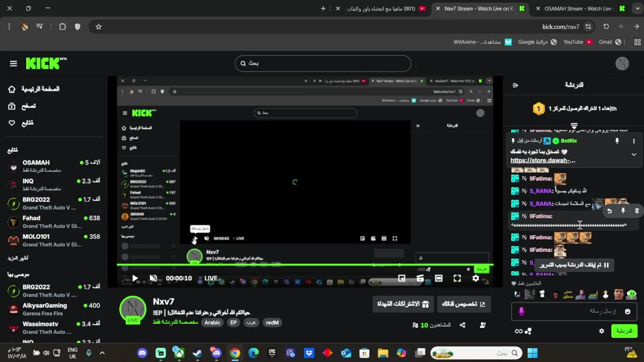The width and height of the screenshot is (644, 362).
Task: Open chat settings gear icon
Action: pyautogui.click(x=601, y=331)
